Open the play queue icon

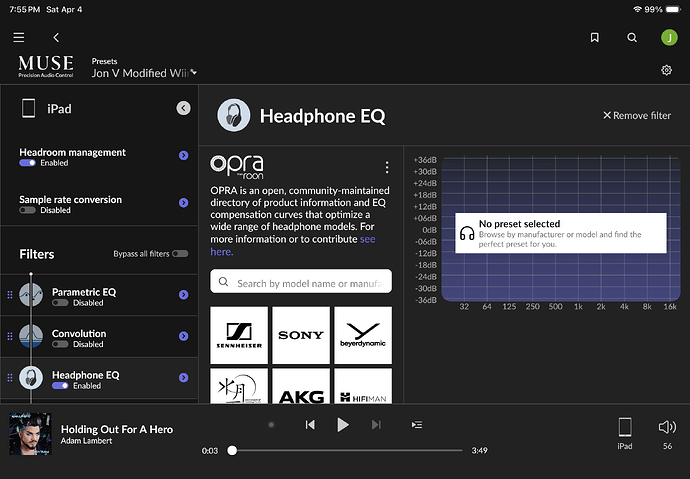point(417,424)
